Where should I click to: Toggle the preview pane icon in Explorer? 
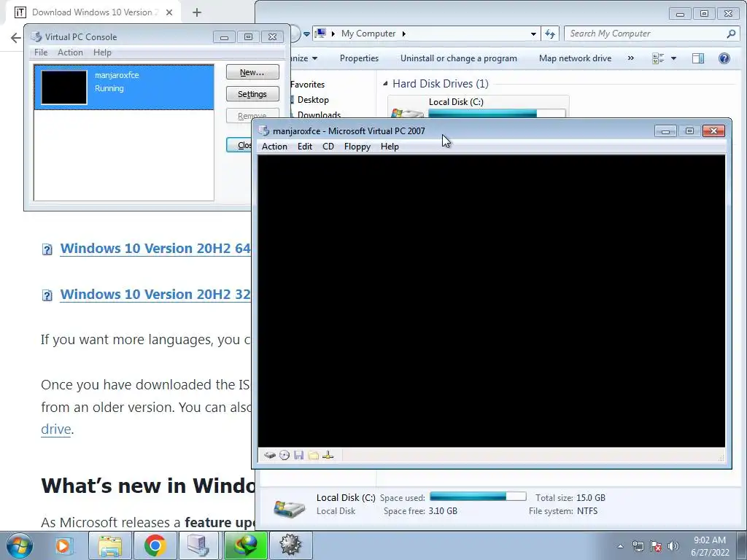coord(698,58)
